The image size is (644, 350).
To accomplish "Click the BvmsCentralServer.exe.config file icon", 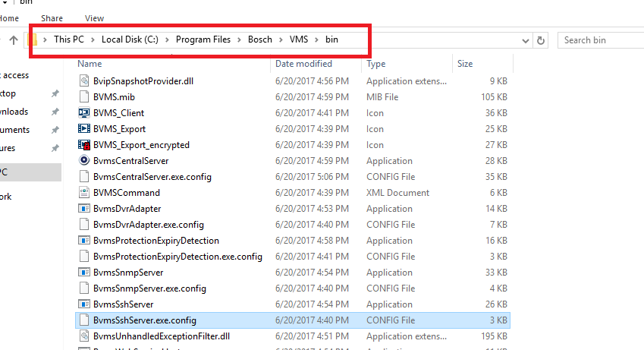I will coord(84,176).
